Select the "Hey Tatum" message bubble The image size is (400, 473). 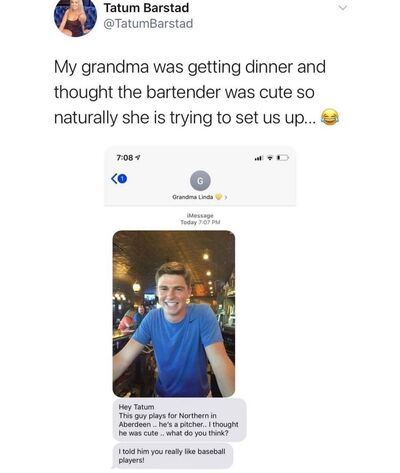179,420
